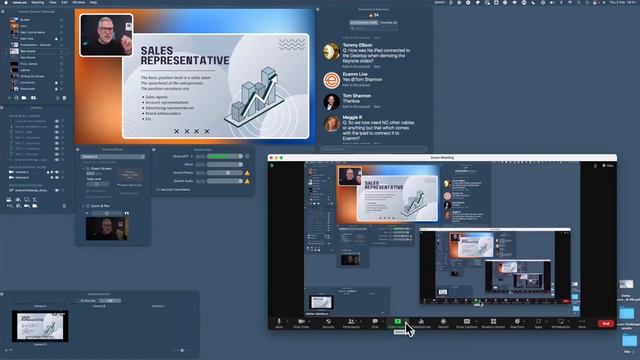This screenshot has height=360, width=640.
Task: Click Shure MV7 settings icon in Sound Levels
Action: click(247, 156)
